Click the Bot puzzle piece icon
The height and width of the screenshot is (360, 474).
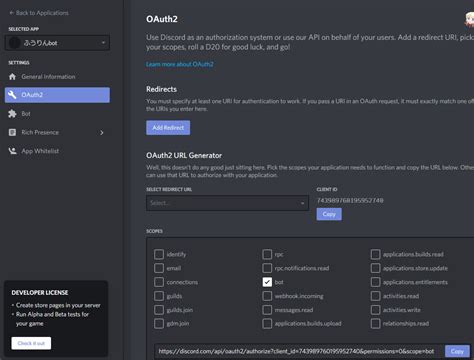pos(12,114)
